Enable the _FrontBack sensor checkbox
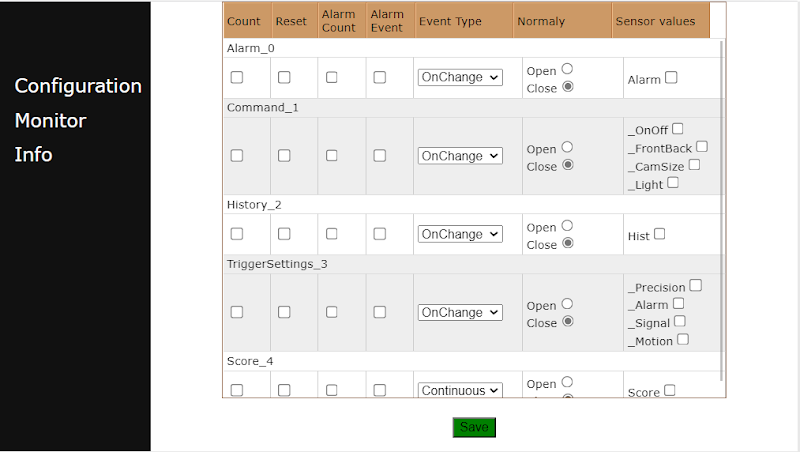 click(702, 146)
